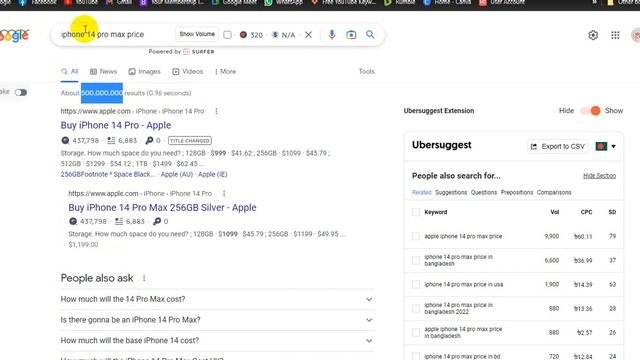Open the 256GBFootnote Space Black sitelink
Screen dimensions: 640x360
tap(108, 174)
